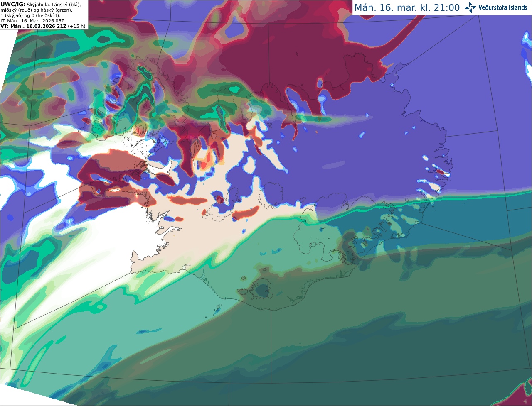This screenshot has height=406, width=532.
Task: Click the 'Mán. 16. mar. kl. 21:00' timestamp
Action: pyautogui.click(x=407, y=8)
